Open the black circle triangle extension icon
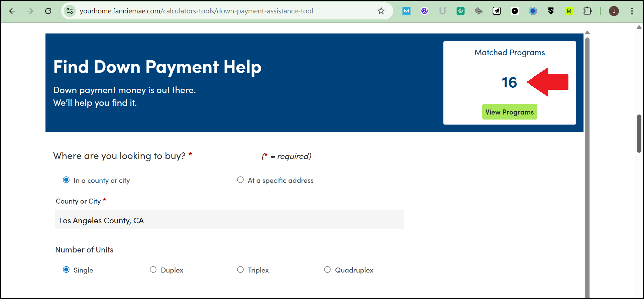 (x=515, y=11)
